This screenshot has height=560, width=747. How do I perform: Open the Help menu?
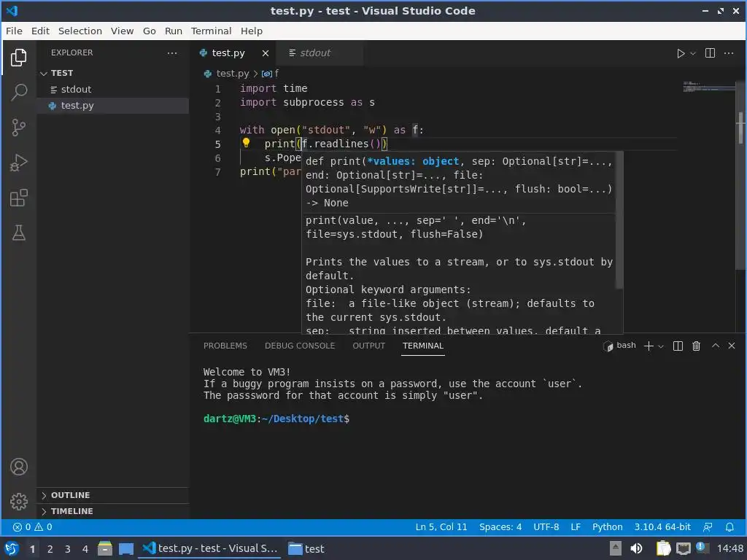coord(251,31)
